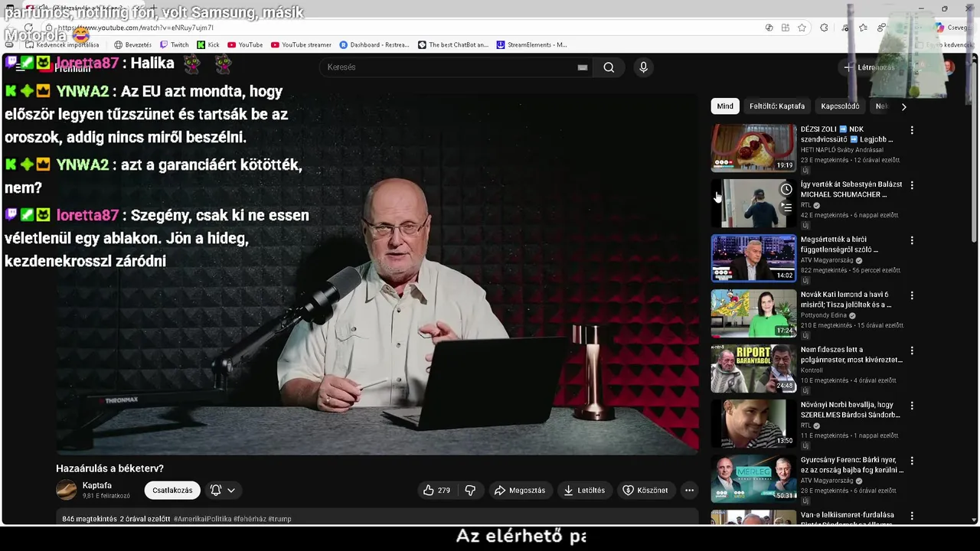Screen dimensions: 980x551
Task: Add Így verték át video to queue
Action: [x=786, y=207]
